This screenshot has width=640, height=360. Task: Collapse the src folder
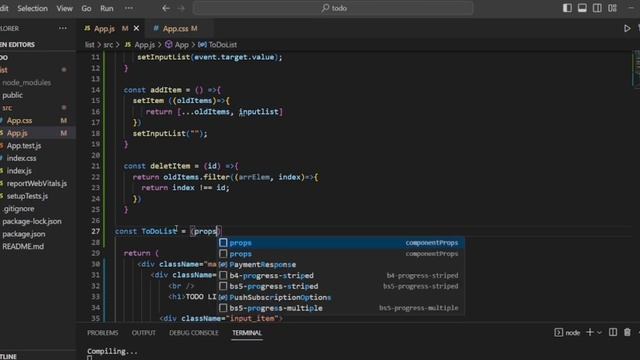tap(7, 108)
